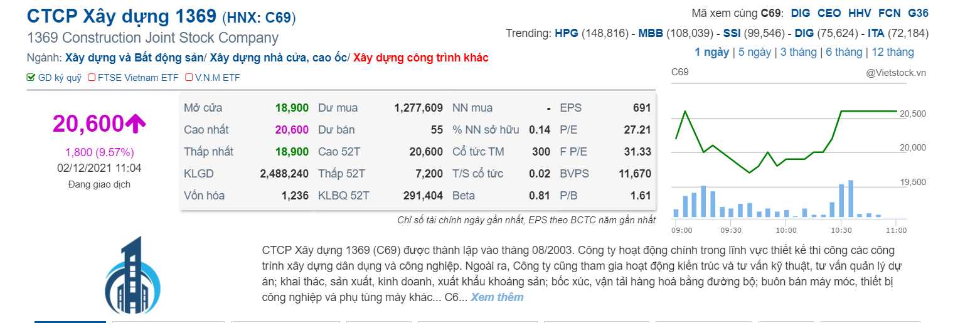Viewport: 980px width, 323px height.
Task: Toggle the V.N.M ETF checkbox
Action: (x=189, y=78)
